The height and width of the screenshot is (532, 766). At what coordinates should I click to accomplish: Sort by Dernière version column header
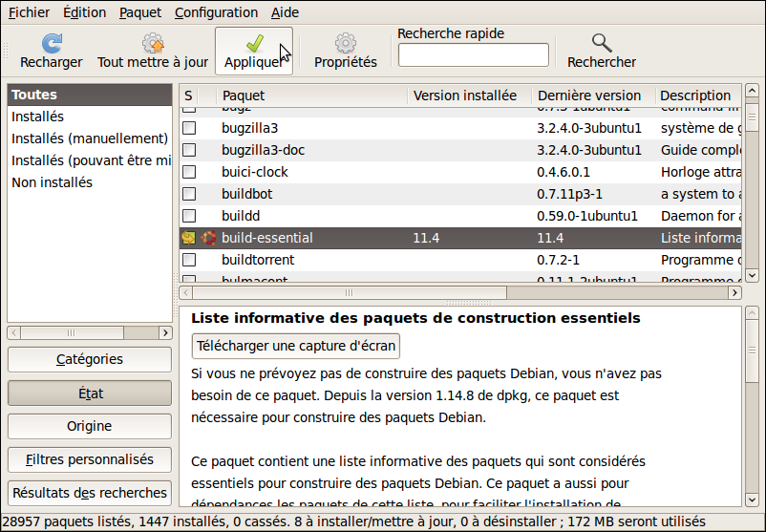pyautogui.click(x=589, y=96)
